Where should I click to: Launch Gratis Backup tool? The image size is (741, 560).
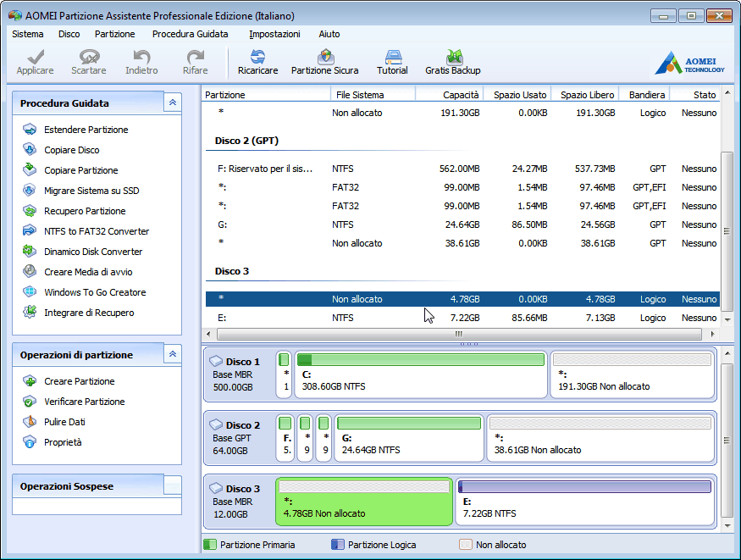click(453, 62)
